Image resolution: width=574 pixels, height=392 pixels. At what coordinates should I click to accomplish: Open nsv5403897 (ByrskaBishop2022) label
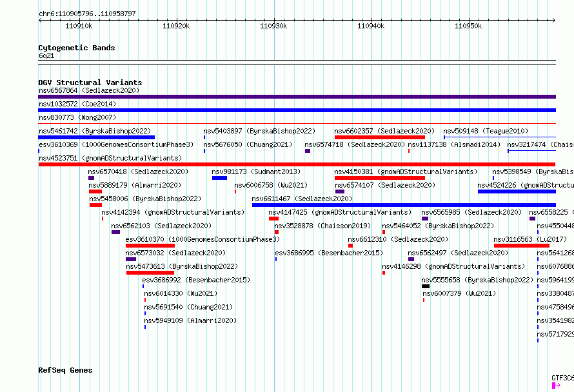(x=259, y=131)
